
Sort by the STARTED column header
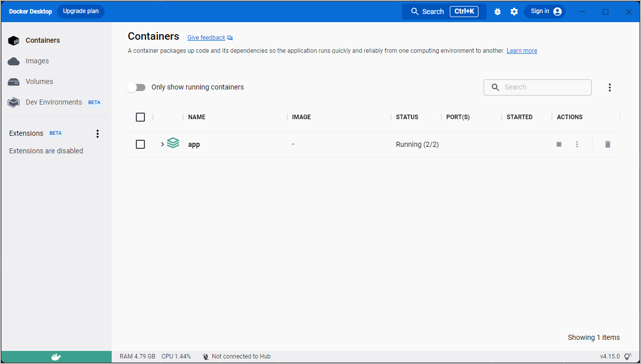click(519, 117)
